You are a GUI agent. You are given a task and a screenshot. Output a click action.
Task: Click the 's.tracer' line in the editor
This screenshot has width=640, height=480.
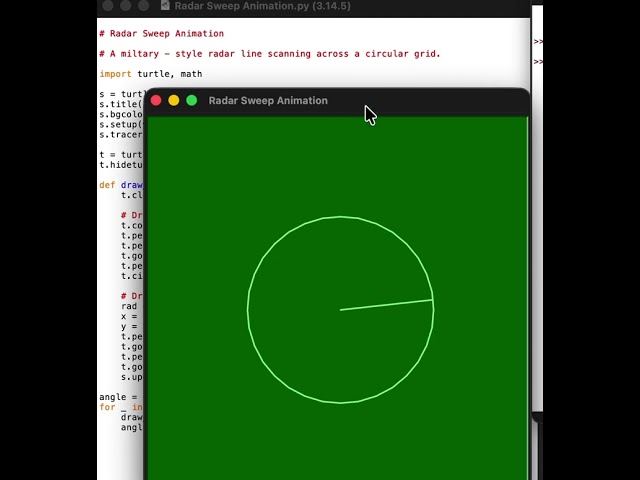point(121,135)
